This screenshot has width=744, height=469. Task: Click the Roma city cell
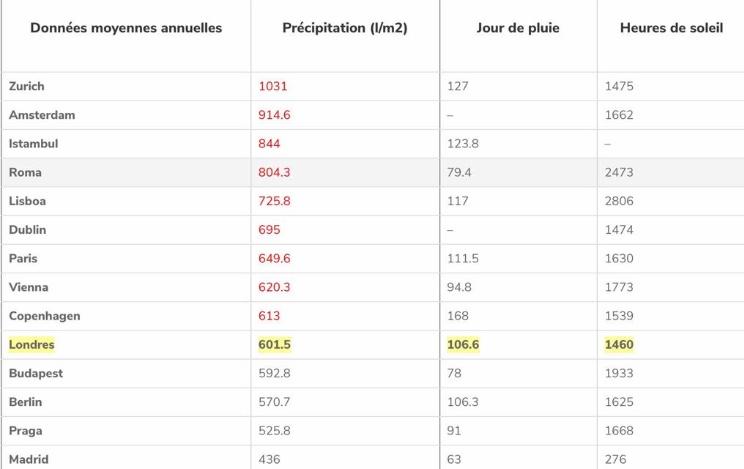pos(26,173)
